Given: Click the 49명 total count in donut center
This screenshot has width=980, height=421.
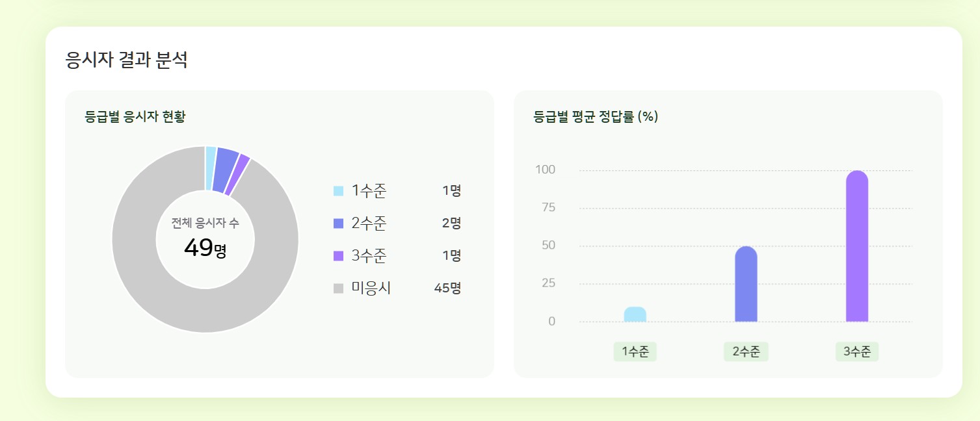Looking at the screenshot, I should tap(205, 248).
